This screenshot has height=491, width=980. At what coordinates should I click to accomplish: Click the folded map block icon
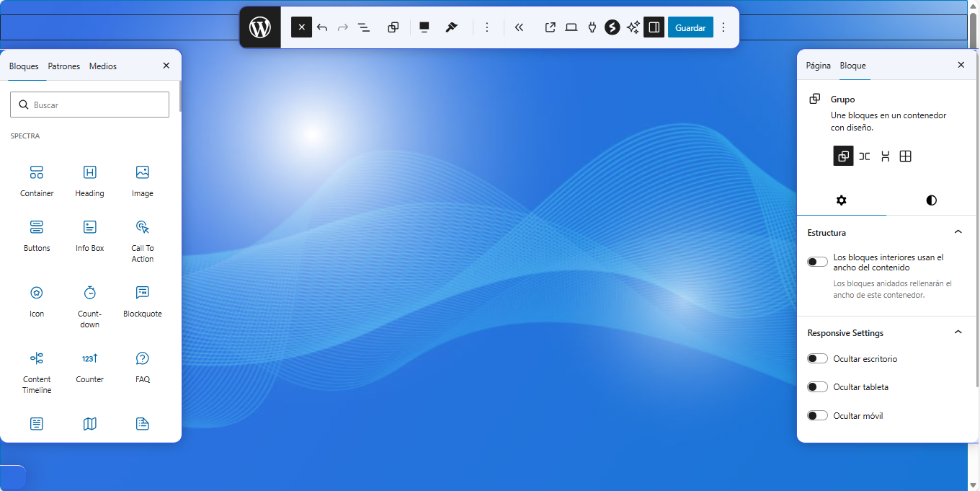(89, 424)
